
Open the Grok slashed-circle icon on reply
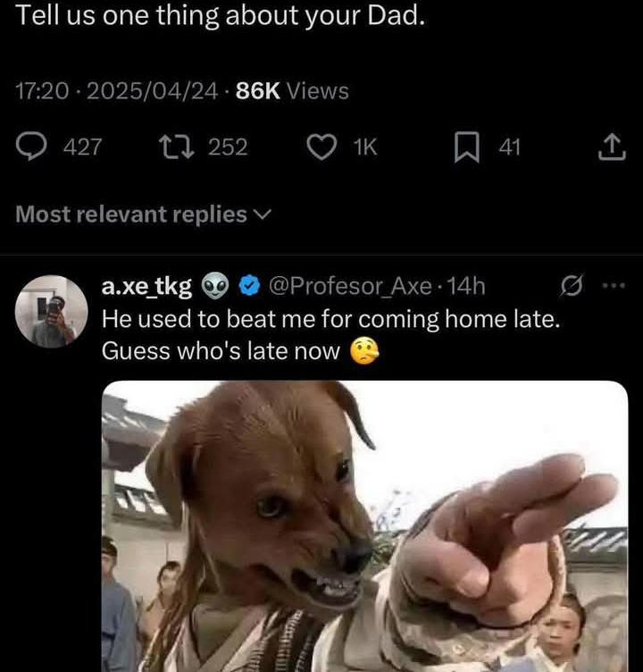(572, 286)
